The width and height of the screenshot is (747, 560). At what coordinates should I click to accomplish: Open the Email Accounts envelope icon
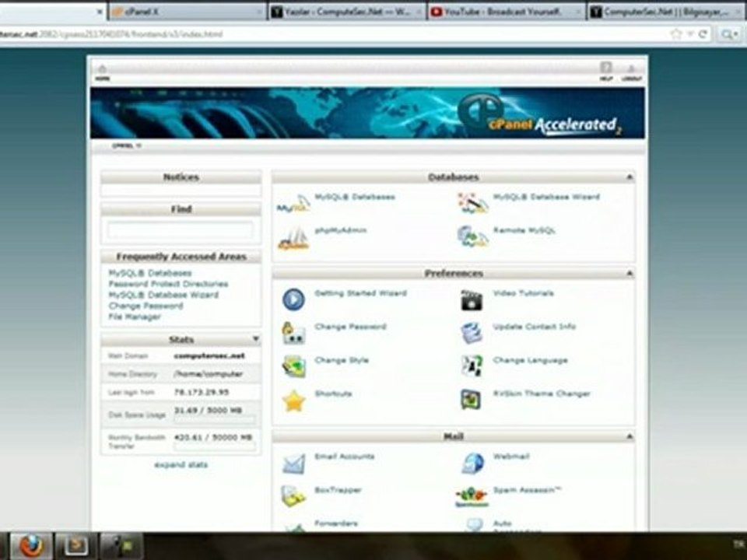click(x=293, y=464)
